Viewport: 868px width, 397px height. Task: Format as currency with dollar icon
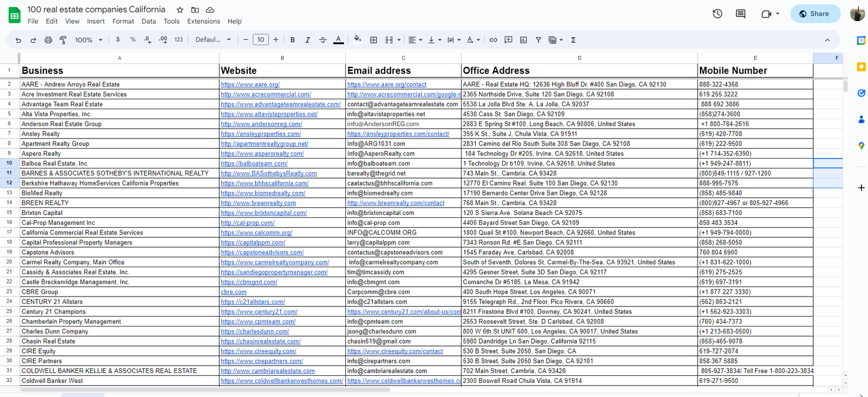point(118,40)
